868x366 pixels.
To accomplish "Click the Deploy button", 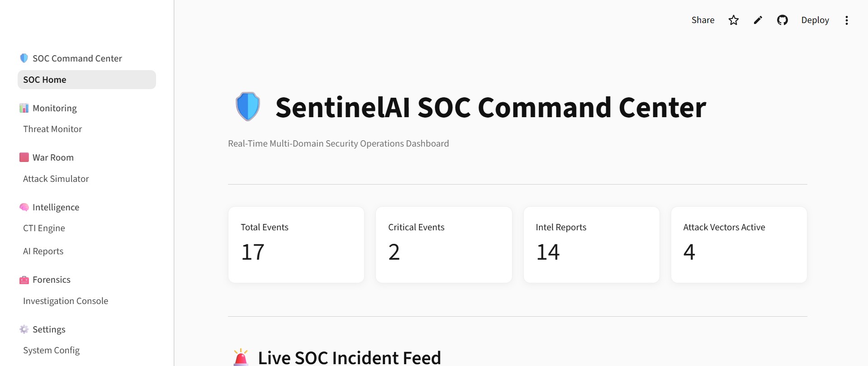I will coord(815,20).
